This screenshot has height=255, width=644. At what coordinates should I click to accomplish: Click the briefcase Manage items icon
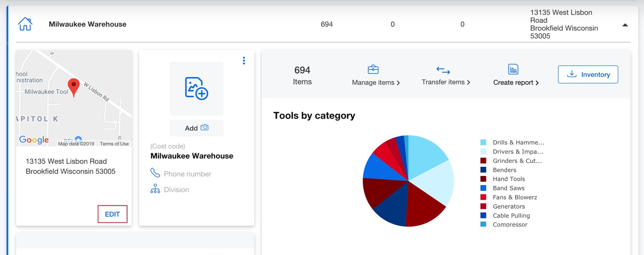373,69
